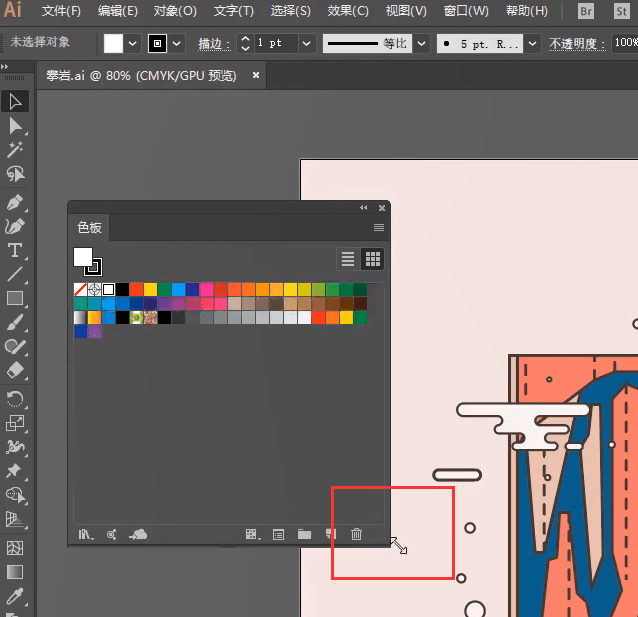Close the 攀岩.ai document tab
The width and height of the screenshot is (638, 617).
coord(256,75)
